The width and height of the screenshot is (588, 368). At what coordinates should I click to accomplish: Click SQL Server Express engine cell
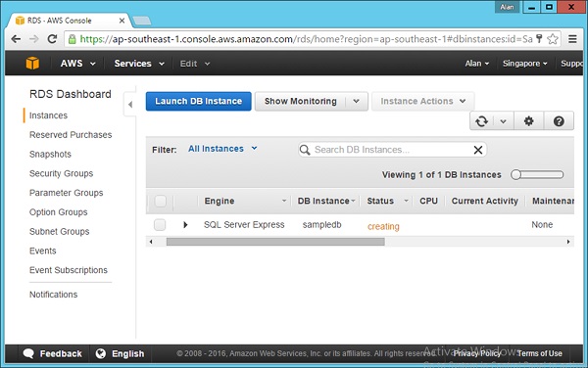point(244,225)
